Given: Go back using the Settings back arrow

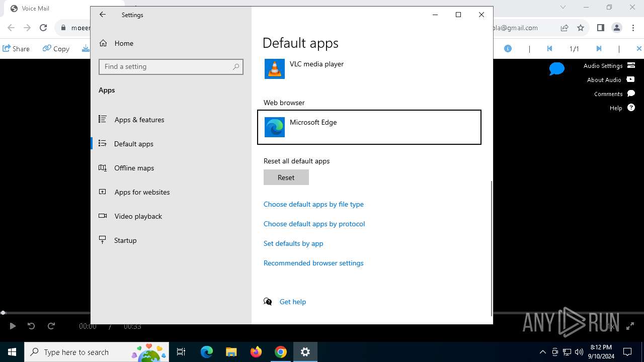Looking at the screenshot, I should (x=103, y=15).
